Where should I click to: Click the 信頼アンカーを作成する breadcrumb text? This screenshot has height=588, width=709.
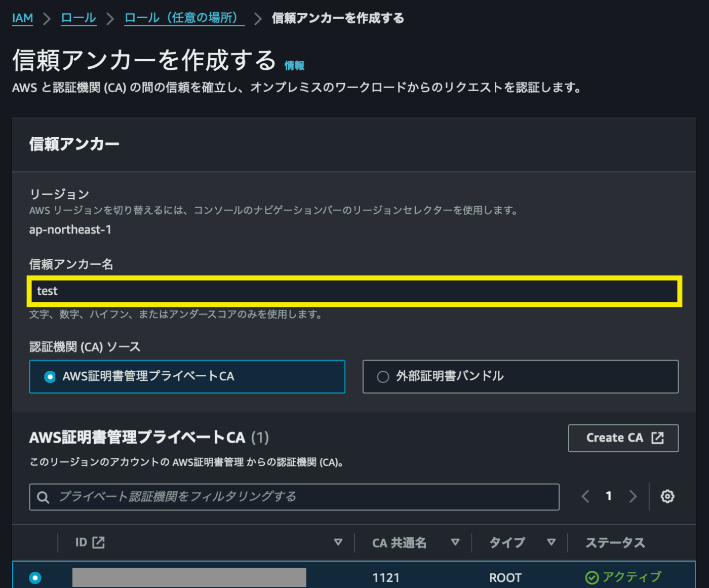tap(338, 18)
